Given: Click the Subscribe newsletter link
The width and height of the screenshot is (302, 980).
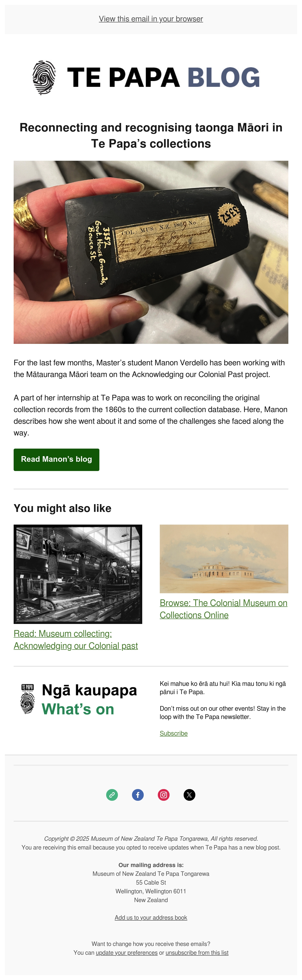Looking at the screenshot, I should pos(173,734).
